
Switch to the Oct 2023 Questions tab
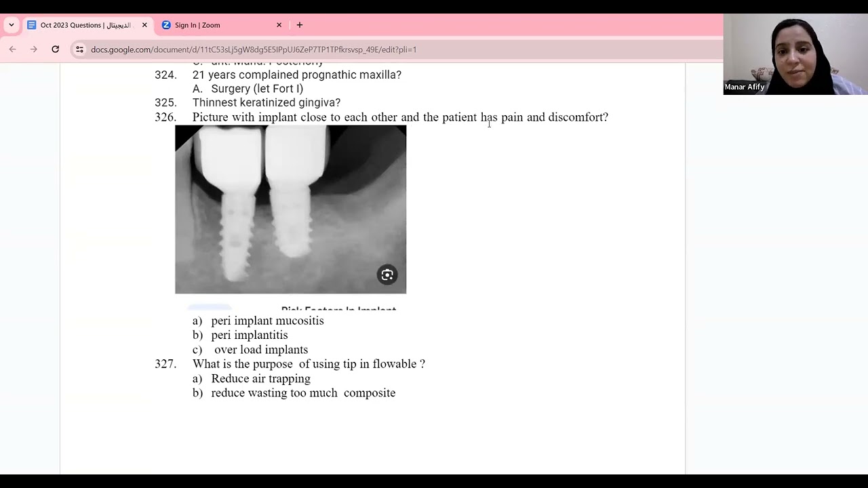pos(87,25)
